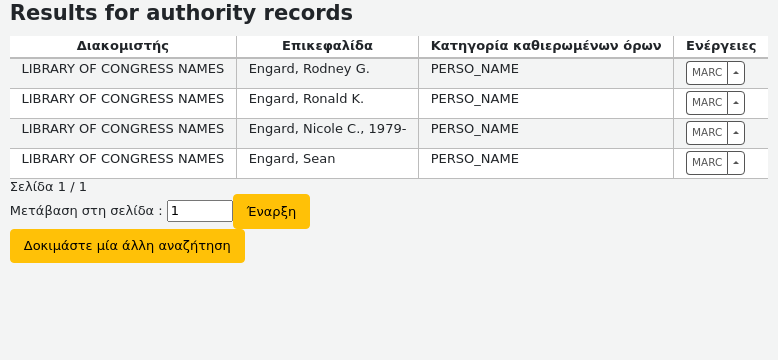Click the page number input field
The image size is (778, 360).
(200, 211)
